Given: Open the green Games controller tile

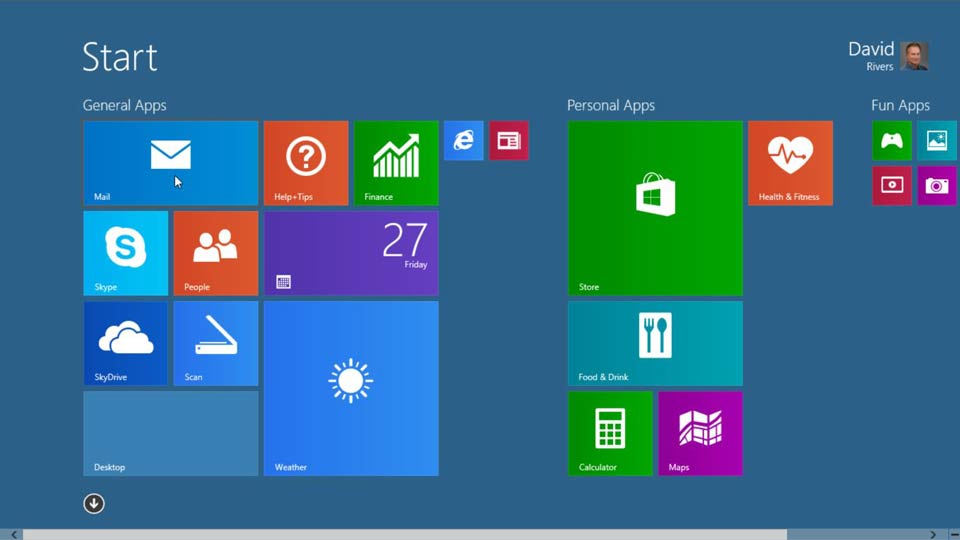Looking at the screenshot, I should click(892, 141).
